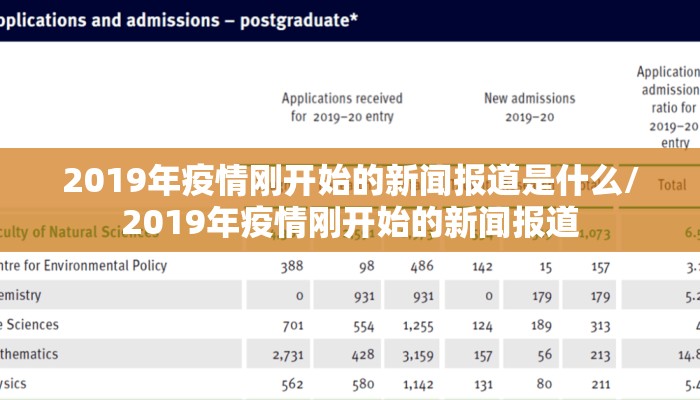The height and width of the screenshot is (400, 700).
Task: Click 80 in the Physics row
Action: (x=544, y=384)
